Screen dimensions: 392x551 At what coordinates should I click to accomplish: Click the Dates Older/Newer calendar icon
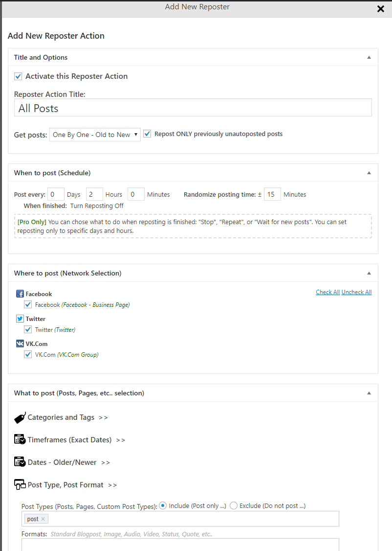20,462
